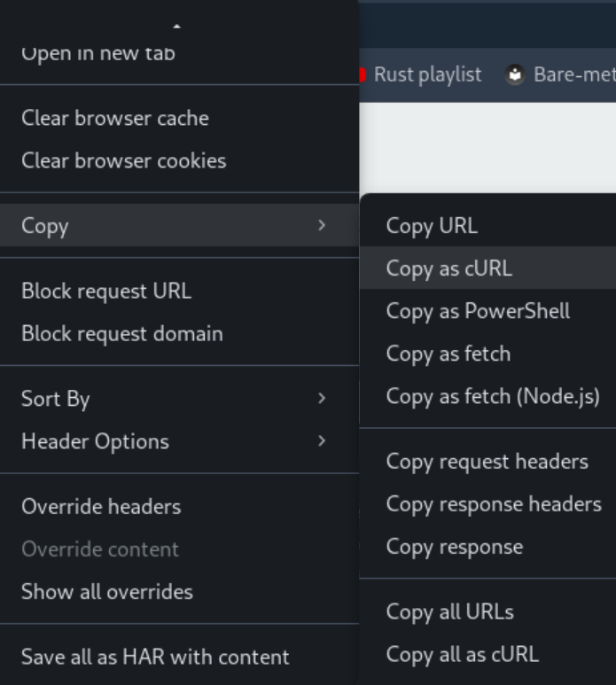Click the red Rust playlist bookmark icon
Screen dimensions: 616x685
click(363, 74)
